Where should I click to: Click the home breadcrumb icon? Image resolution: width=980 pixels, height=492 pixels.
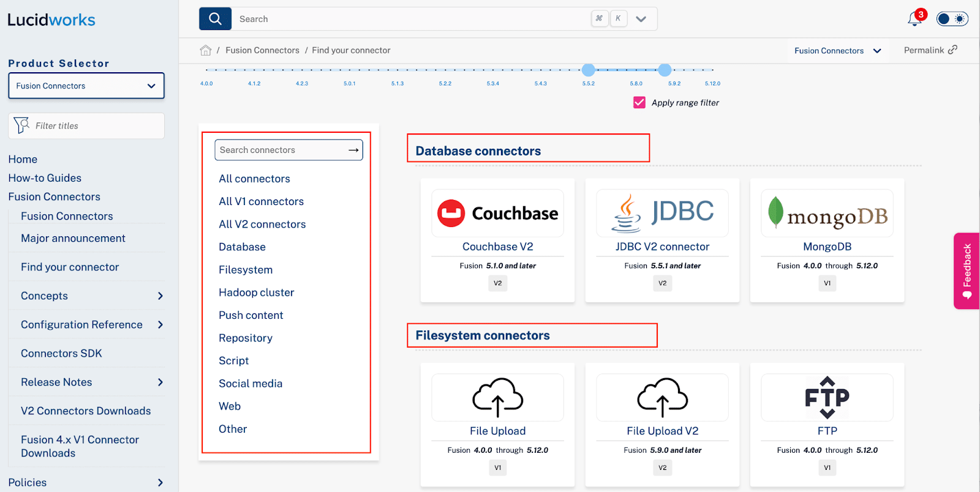[x=206, y=50]
